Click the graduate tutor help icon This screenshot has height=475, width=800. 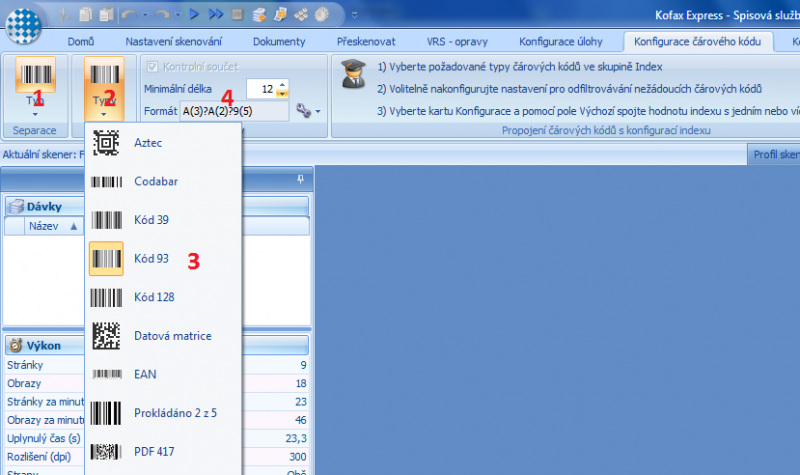point(354,74)
